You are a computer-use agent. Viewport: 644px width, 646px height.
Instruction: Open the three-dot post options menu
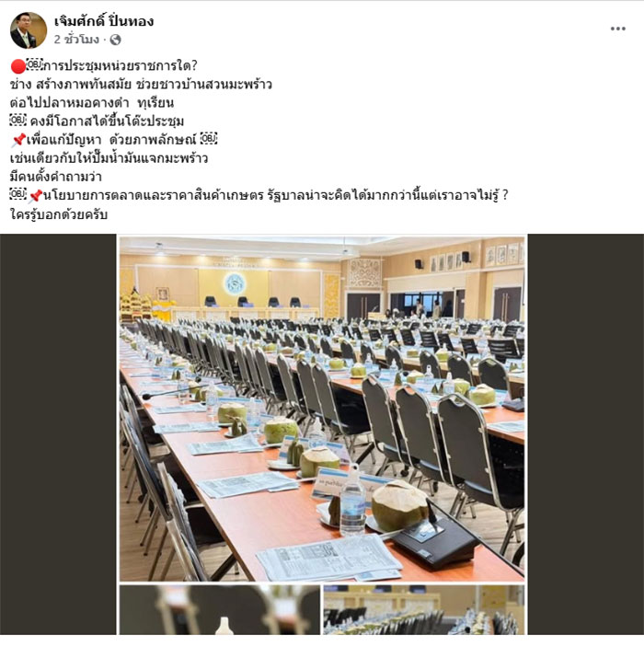(617, 29)
